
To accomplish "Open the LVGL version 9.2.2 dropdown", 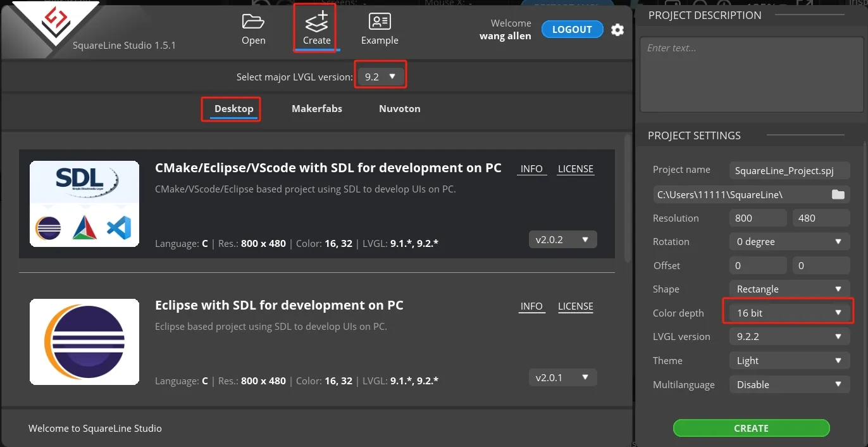I will 789,337.
